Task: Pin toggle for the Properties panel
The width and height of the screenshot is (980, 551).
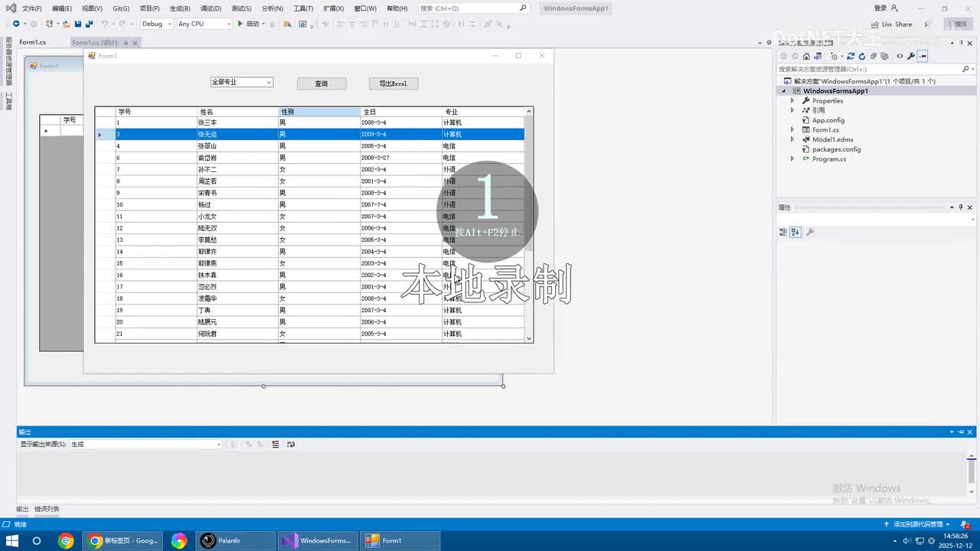Action: (962, 207)
